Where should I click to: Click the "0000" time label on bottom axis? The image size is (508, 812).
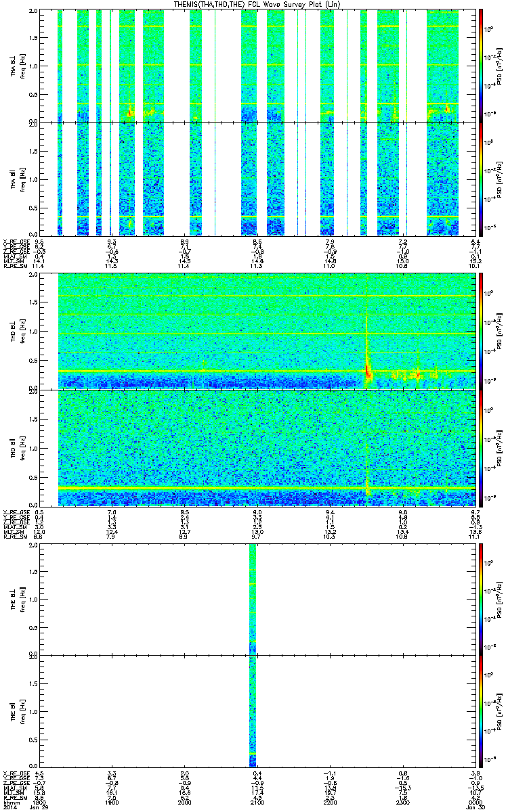point(474,803)
